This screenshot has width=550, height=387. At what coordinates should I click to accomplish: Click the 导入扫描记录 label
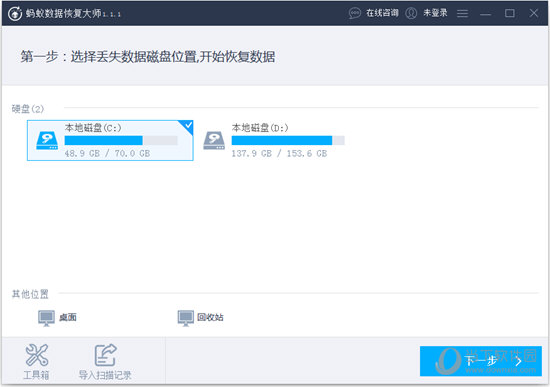[105, 375]
